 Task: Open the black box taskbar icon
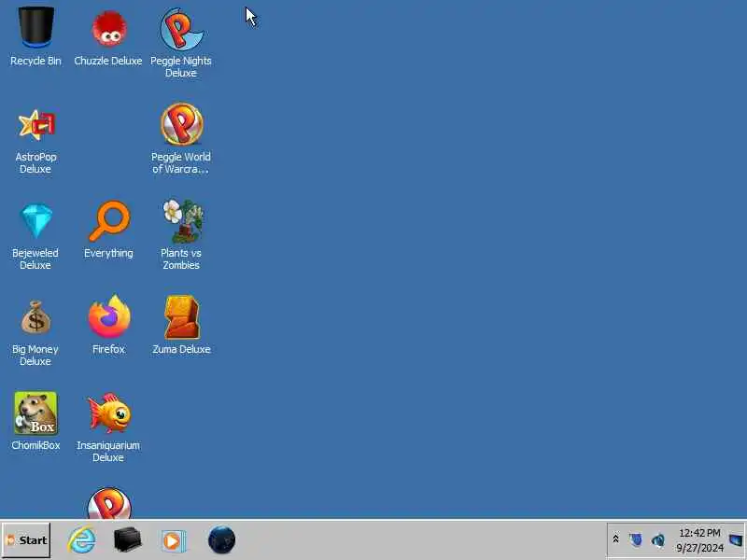(x=127, y=540)
